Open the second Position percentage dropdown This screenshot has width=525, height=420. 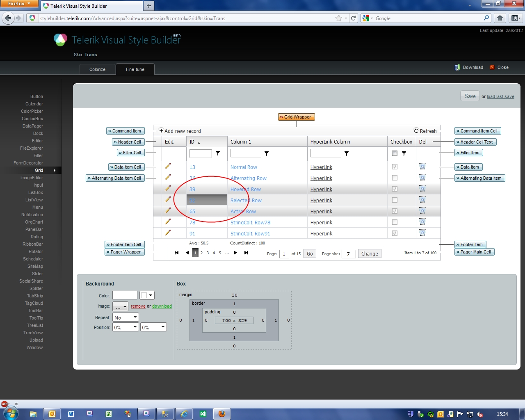point(153,327)
